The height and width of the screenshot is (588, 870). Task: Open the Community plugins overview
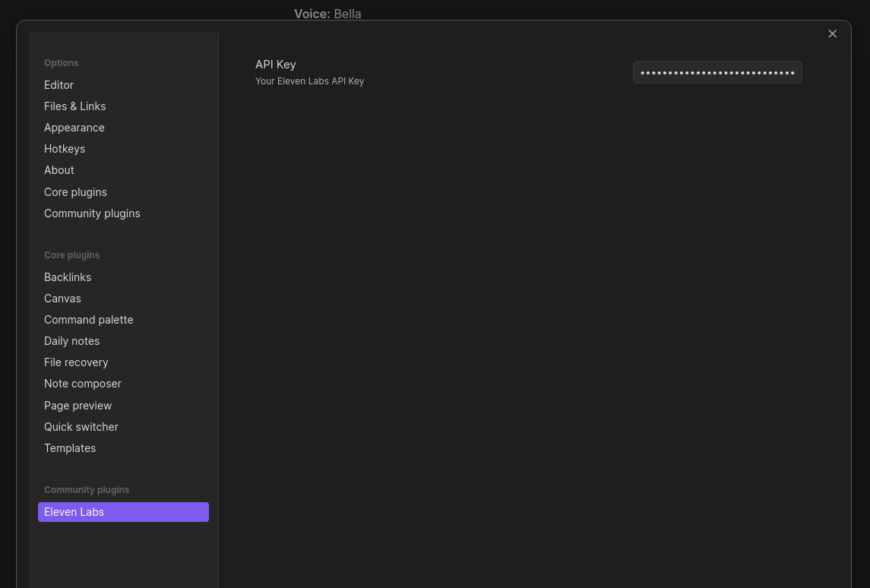pos(92,213)
